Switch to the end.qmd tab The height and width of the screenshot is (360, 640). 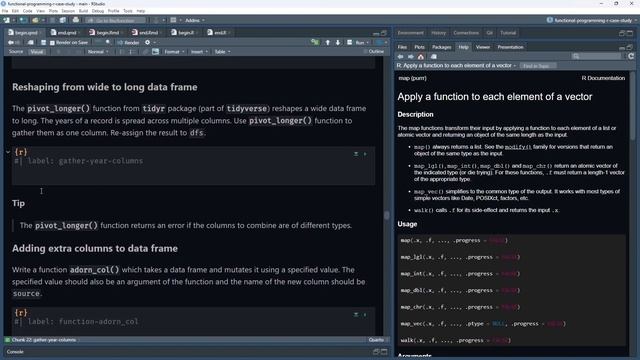[x=67, y=33]
